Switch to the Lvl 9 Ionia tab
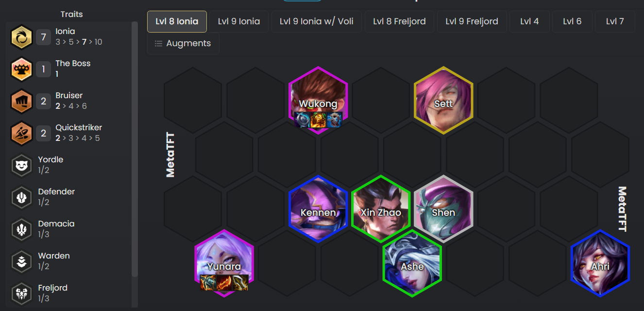644x311 pixels. pyautogui.click(x=239, y=21)
